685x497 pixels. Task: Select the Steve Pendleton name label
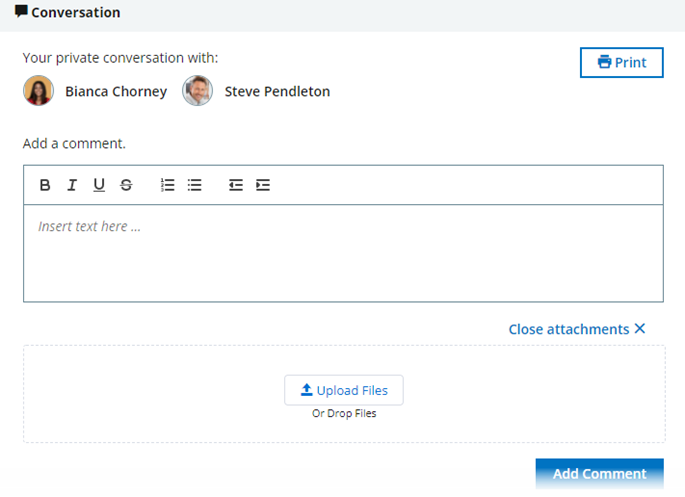click(277, 92)
